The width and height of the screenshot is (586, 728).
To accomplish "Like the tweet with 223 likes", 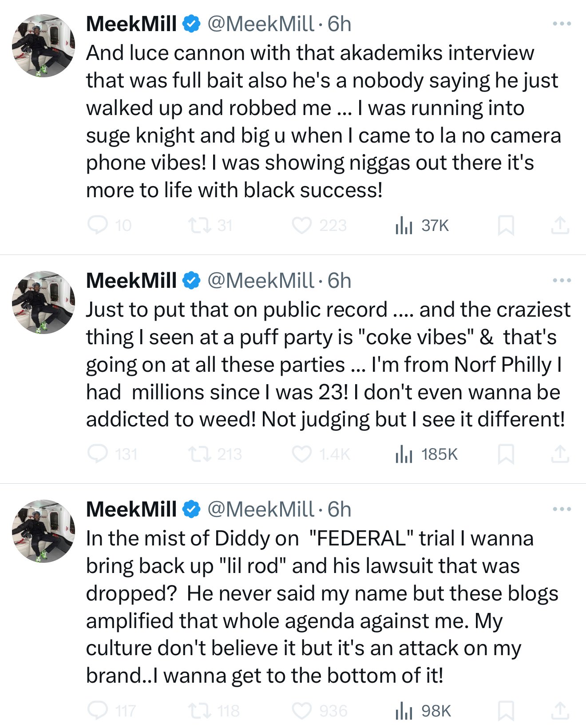I will point(302,225).
